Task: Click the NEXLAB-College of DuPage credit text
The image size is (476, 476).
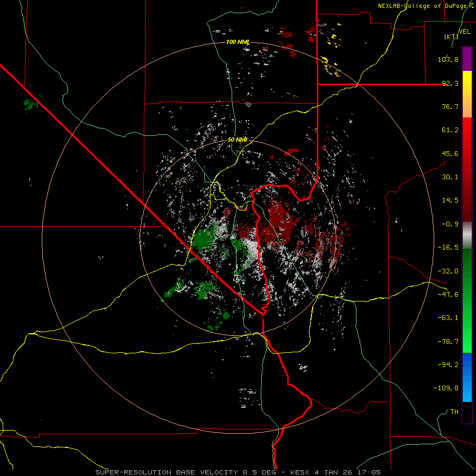Action: point(425,6)
